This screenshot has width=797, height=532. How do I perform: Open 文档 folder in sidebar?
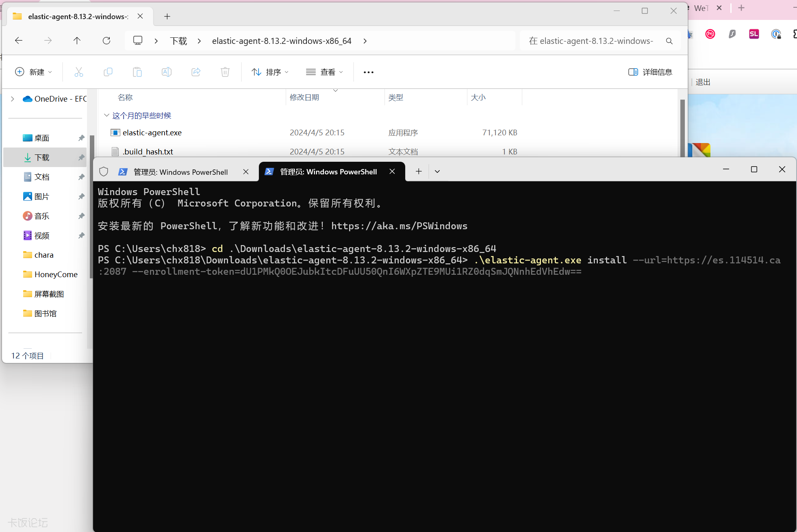(41, 177)
